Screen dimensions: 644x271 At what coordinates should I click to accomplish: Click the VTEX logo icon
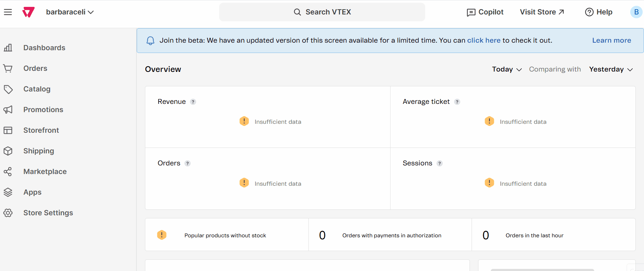29,12
